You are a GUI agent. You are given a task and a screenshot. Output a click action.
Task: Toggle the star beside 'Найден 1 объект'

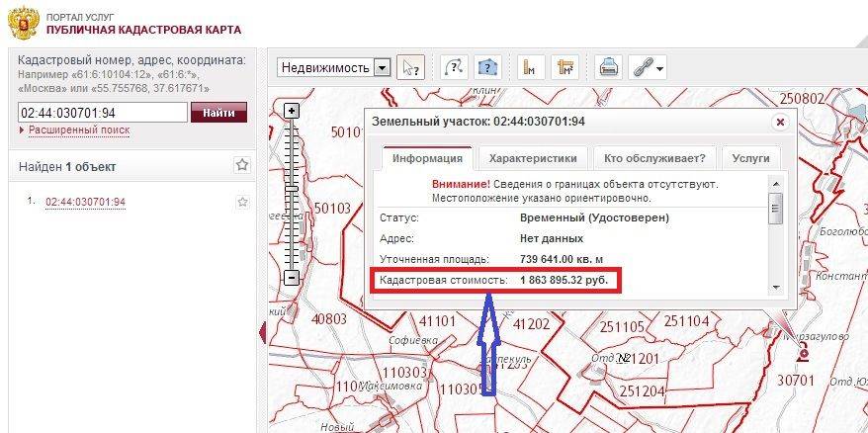click(x=241, y=165)
